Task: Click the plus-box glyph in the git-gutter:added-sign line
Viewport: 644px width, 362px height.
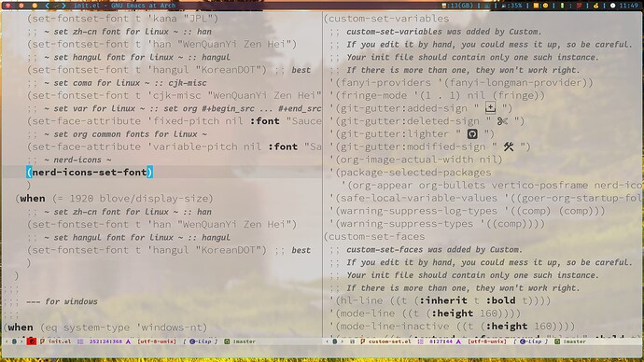Action: [x=490, y=107]
